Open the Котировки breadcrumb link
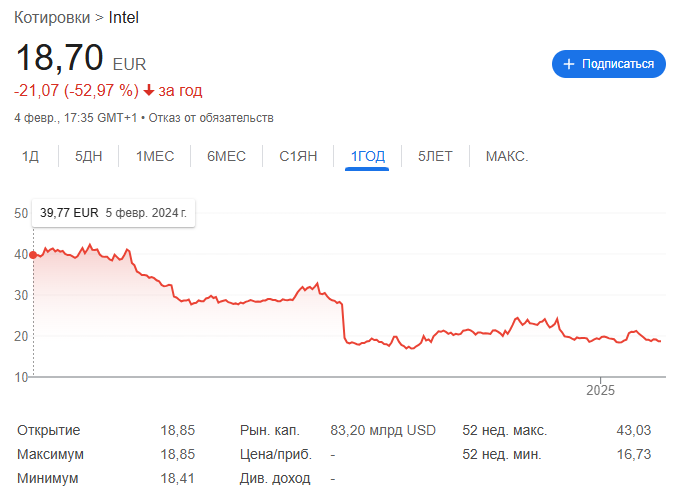681x500 pixels. [52, 18]
